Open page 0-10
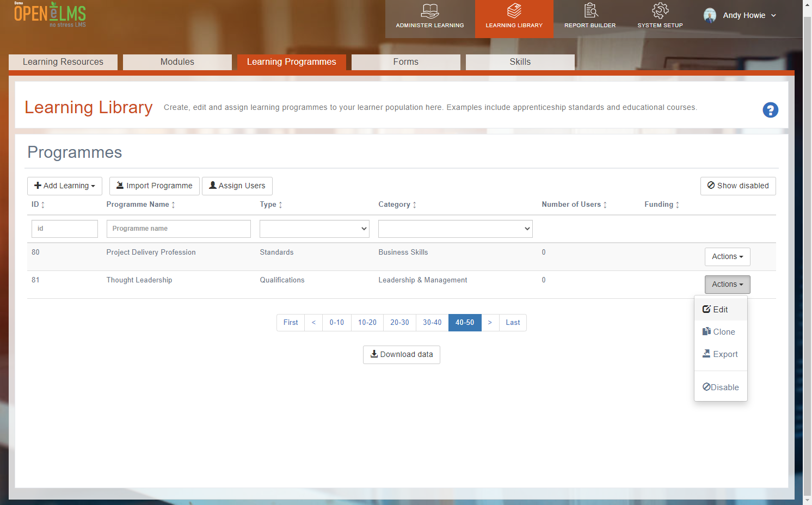The image size is (812, 505). tap(337, 323)
